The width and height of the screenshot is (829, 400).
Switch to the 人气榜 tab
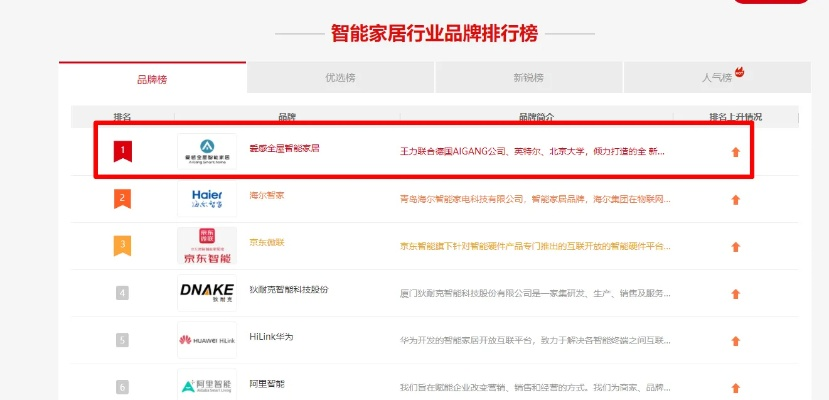[717, 78]
